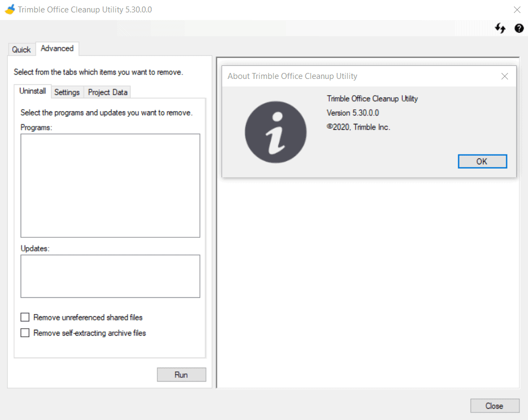Click the Updates: label
Screen dimensions: 528x420
pyautogui.click(x=35, y=249)
